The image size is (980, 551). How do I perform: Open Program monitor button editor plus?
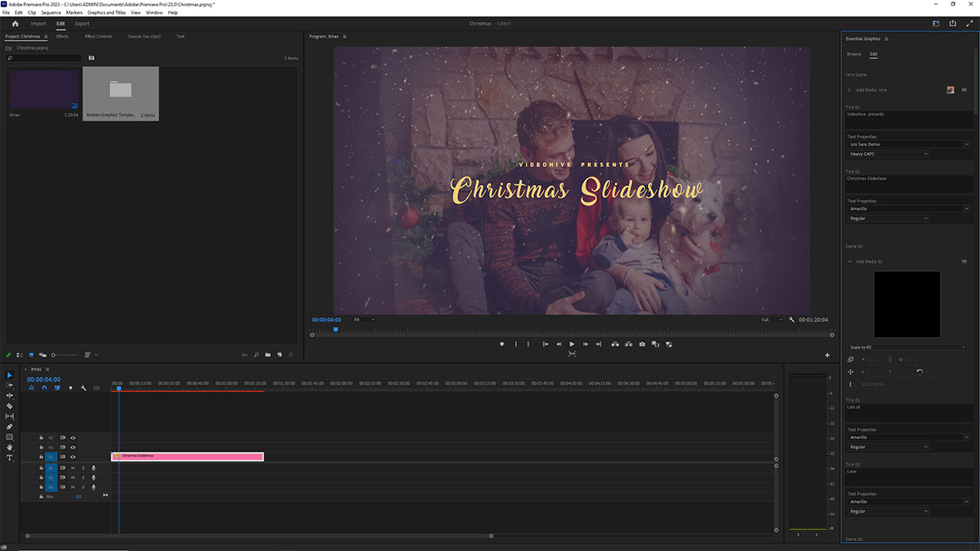click(827, 355)
